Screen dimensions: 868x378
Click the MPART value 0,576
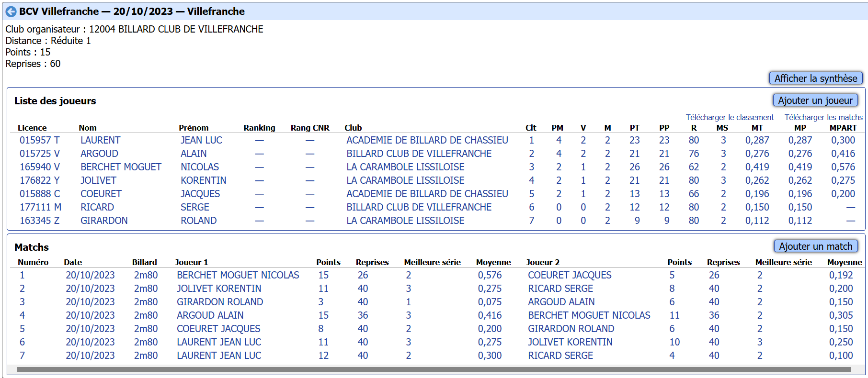(x=843, y=167)
